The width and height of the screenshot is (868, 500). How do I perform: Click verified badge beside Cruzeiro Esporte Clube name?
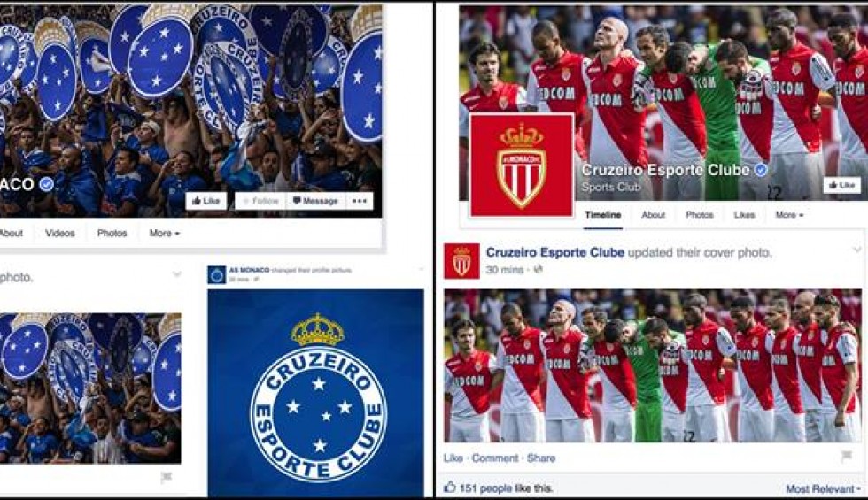[761, 170]
